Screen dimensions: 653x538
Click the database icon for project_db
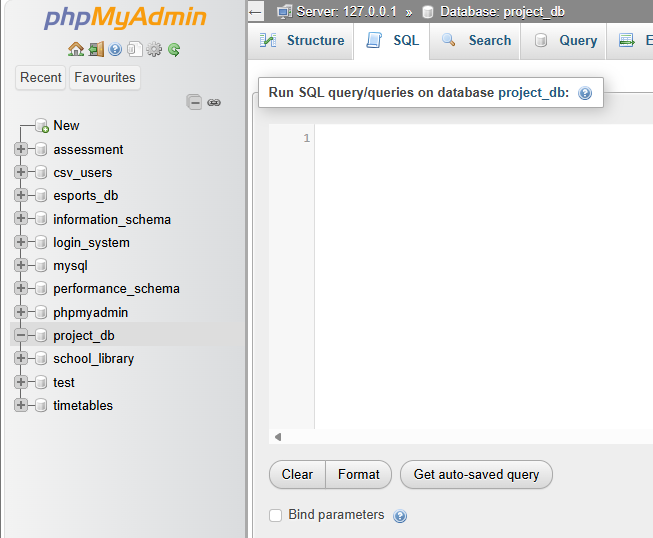[41, 335]
